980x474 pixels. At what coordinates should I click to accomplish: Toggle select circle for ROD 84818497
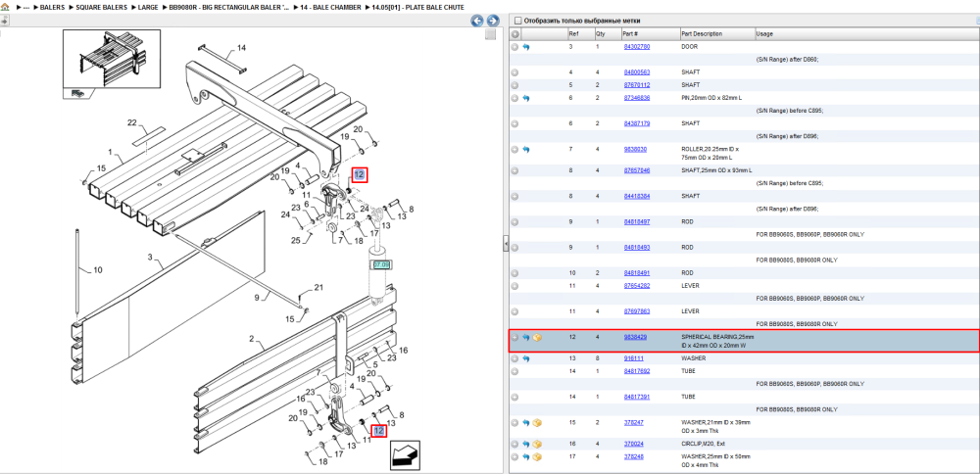coord(515,221)
